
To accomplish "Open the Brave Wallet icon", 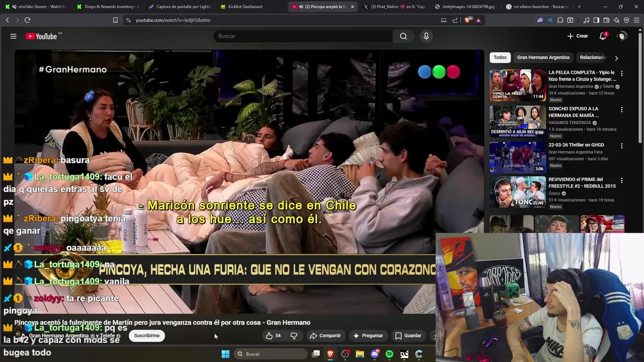I will coord(606,20).
